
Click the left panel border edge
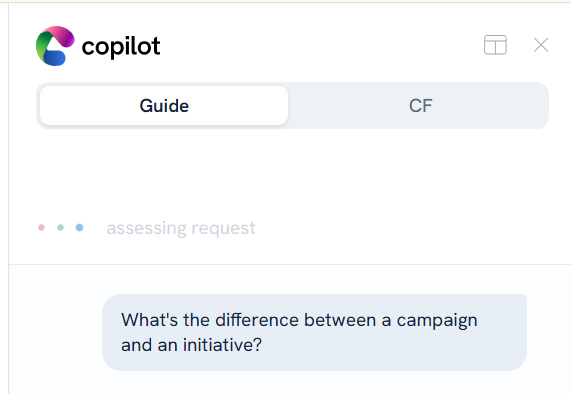(8, 198)
